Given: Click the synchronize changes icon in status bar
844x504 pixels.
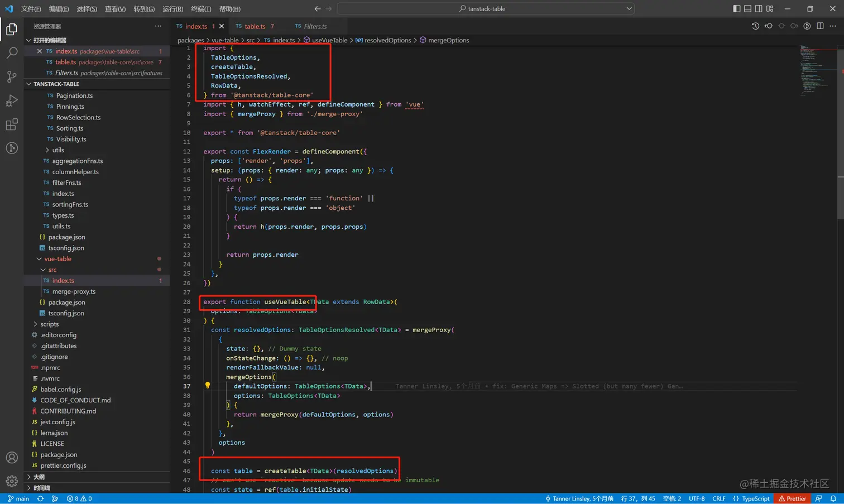Looking at the screenshot, I should point(40,498).
